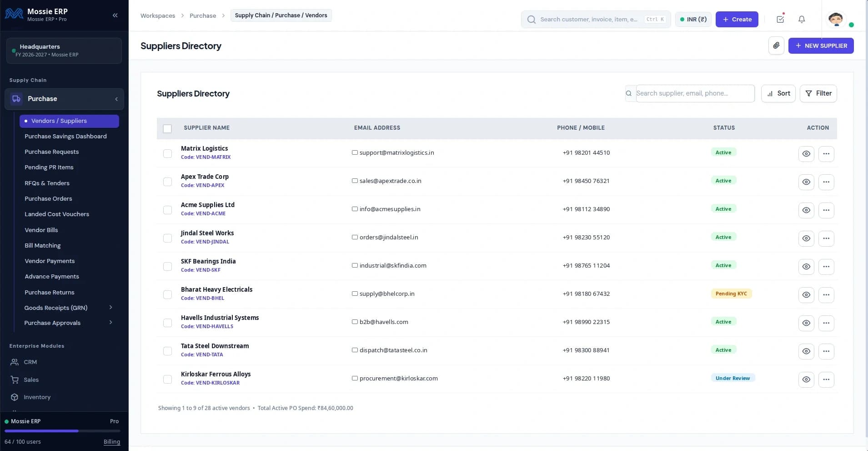Check the Bharat Heavy Electricals row checkbox
The height and width of the screenshot is (451, 868).
[167, 295]
